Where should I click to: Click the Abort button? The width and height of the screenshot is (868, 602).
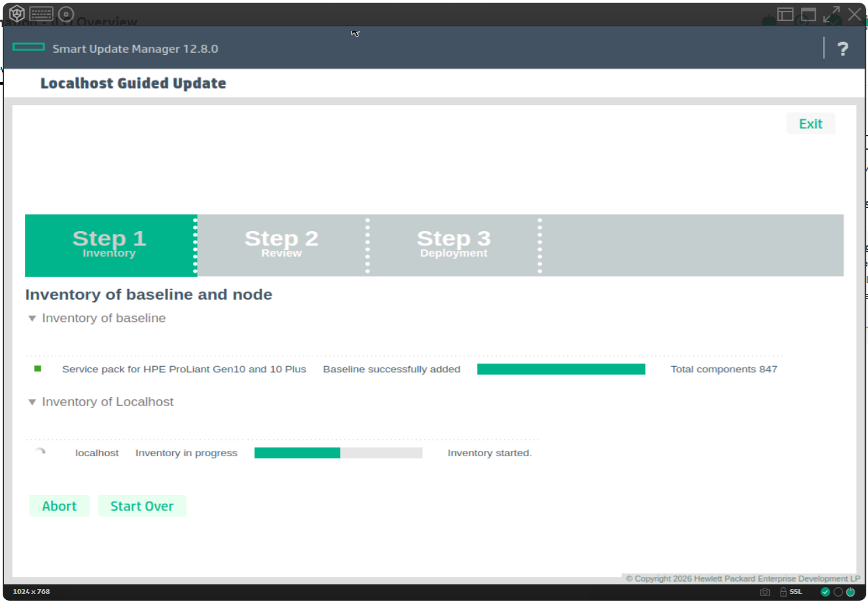pos(60,506)
